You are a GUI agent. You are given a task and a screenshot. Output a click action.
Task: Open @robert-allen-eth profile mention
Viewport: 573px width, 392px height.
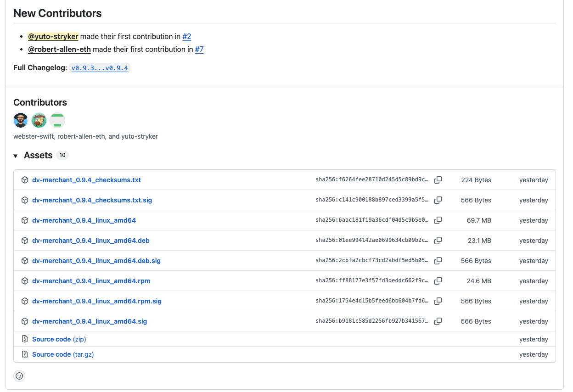60,49
